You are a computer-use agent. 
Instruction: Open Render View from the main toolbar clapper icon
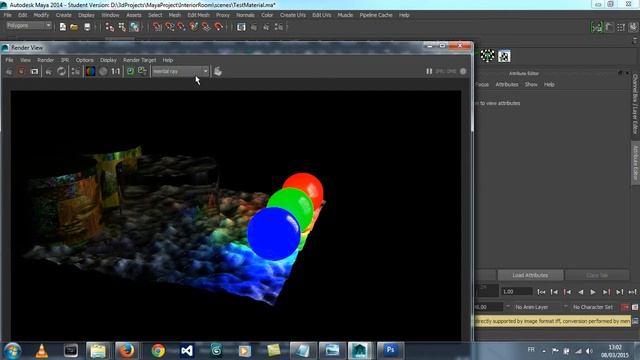point(241,27)
